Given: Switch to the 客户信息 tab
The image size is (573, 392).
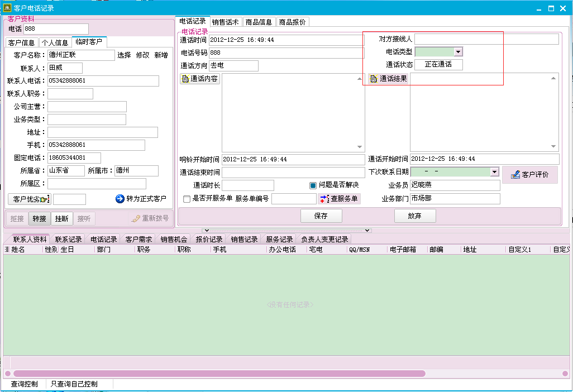Looking at the screenshot, I should pyautogui.click(x=21, y=43).
